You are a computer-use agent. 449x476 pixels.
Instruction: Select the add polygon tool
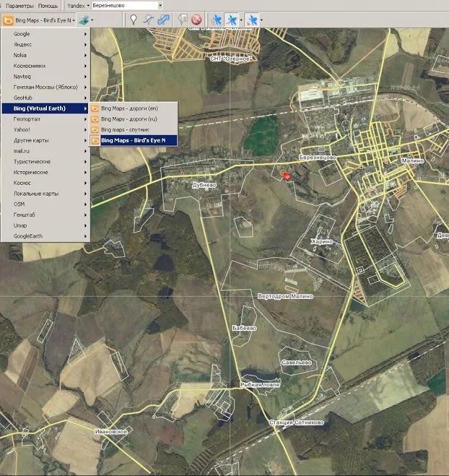tap(164, 20)
